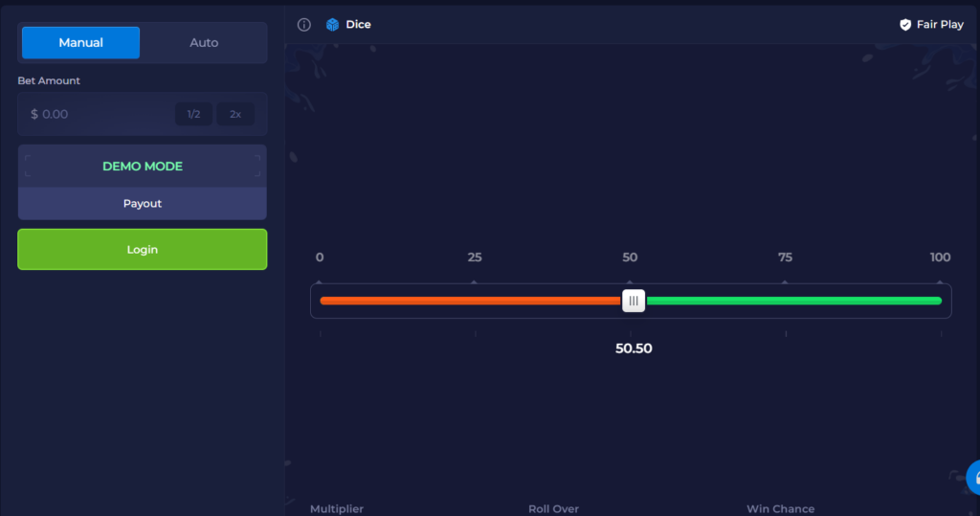Click the 25 mark above the slider
This screenshot has height=516, width=980.
point(475,258)
